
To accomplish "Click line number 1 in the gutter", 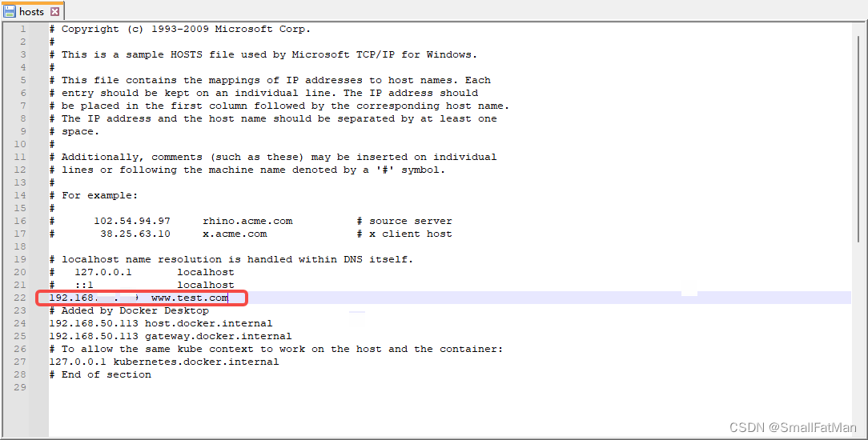I will tap(22, 29).
